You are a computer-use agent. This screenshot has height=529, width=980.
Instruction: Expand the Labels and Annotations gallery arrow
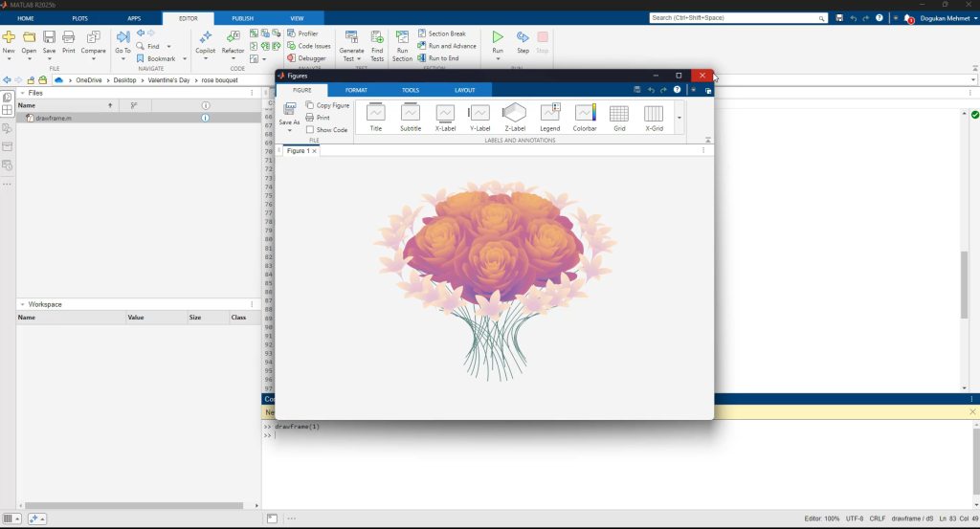coord(679,118)
